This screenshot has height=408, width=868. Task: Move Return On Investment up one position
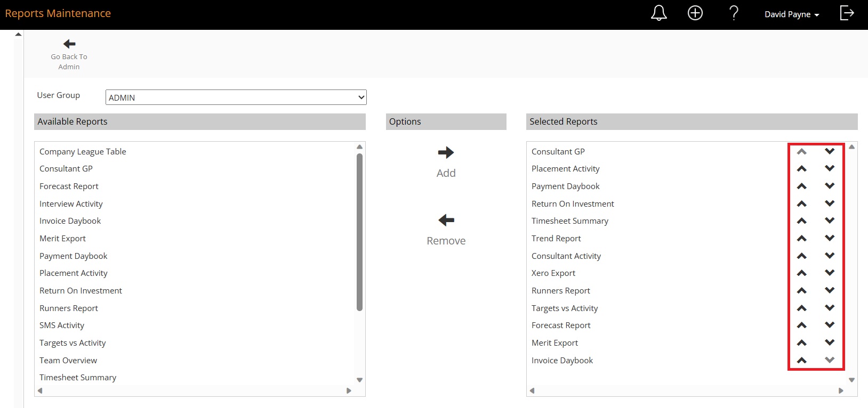[801, 204]
